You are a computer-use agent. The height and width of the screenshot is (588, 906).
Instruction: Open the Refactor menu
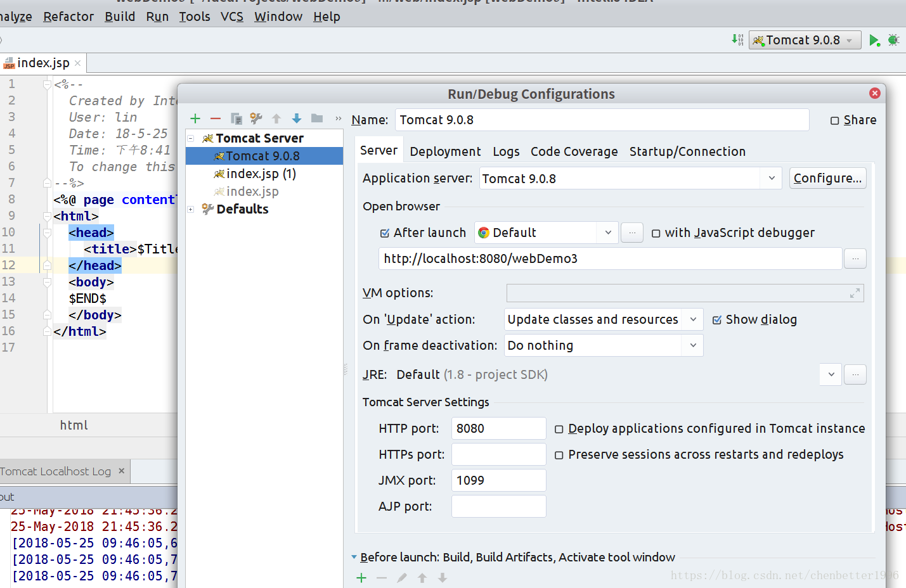[x=68, y=16]
